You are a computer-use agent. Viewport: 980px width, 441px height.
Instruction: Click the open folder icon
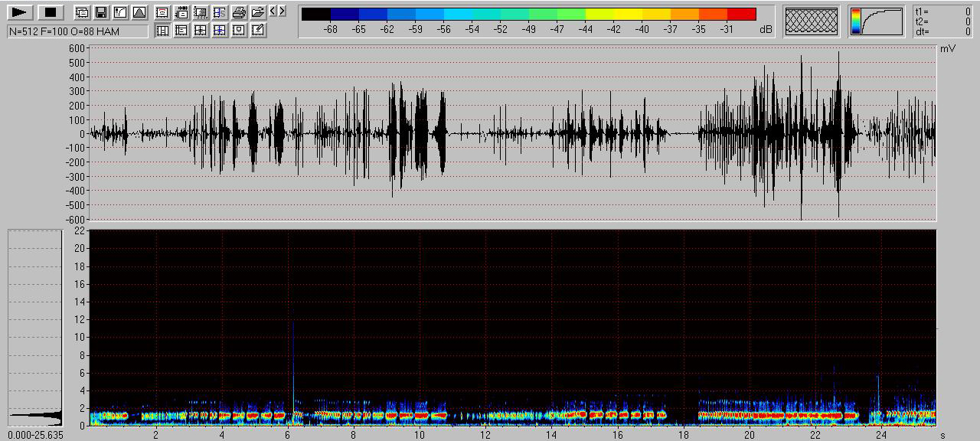click(258, 12)
